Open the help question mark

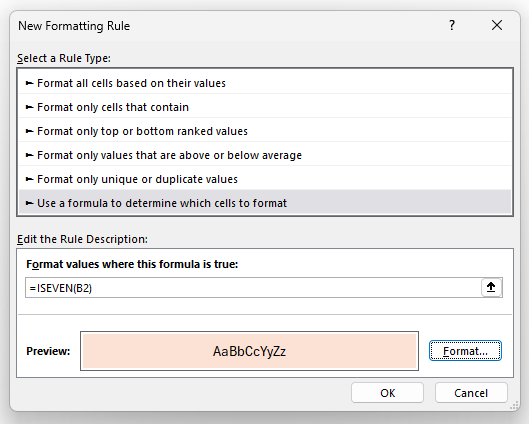click(x=452, y=25)
